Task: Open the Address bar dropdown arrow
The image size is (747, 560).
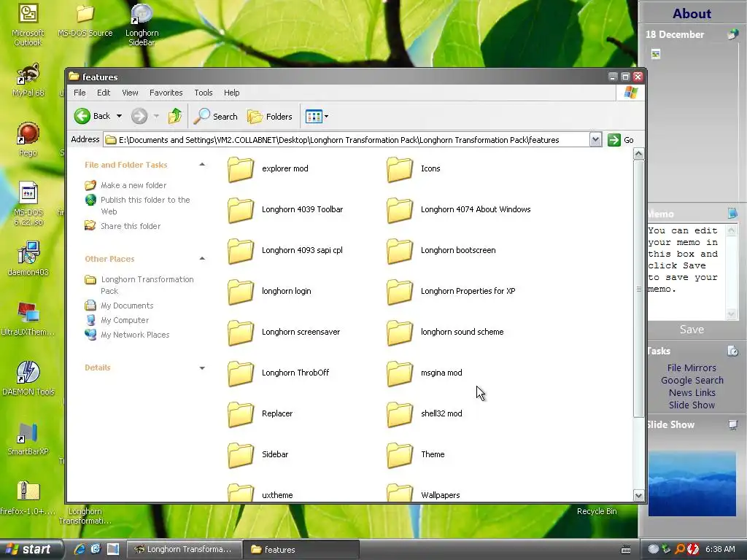Action: click(x=595, y=140)
